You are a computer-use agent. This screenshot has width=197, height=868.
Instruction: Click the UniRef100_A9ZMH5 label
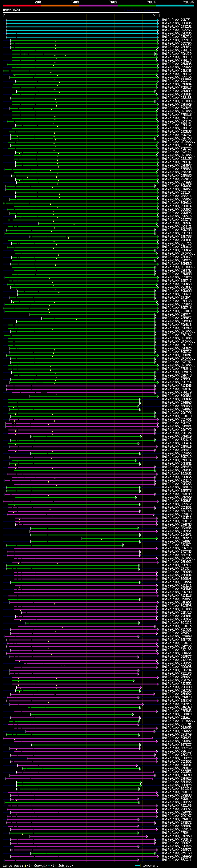(x=177, y=287)
